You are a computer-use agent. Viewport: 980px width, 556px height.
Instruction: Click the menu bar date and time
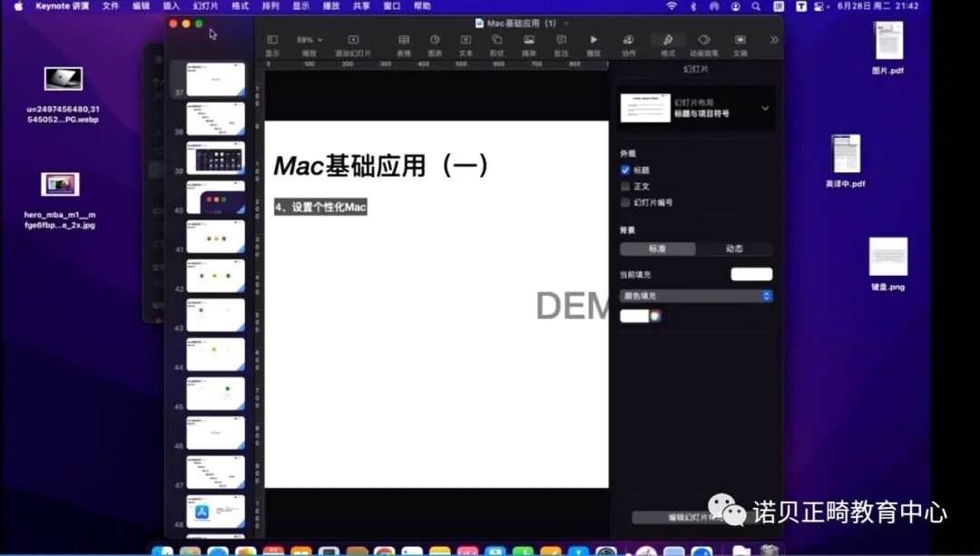point(878,6)
